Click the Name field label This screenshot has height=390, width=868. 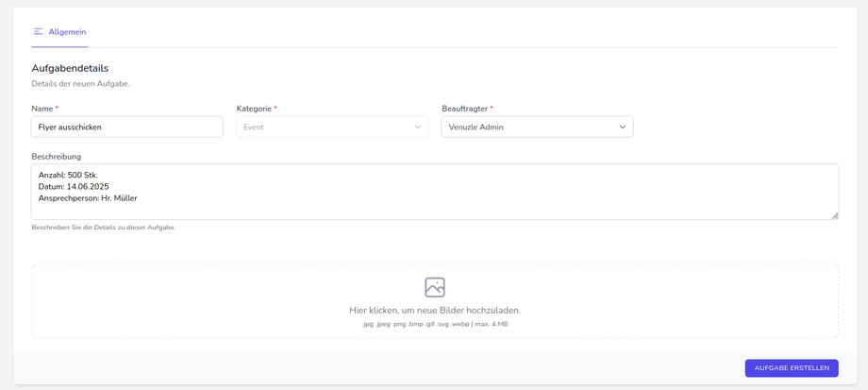(x=43, y=109)
